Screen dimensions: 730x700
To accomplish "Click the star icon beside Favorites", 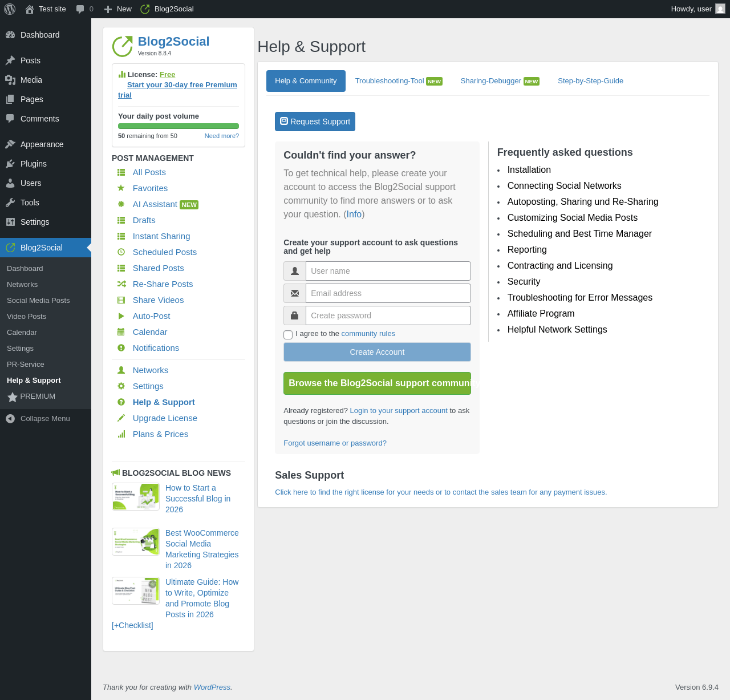I will (121, 188).
